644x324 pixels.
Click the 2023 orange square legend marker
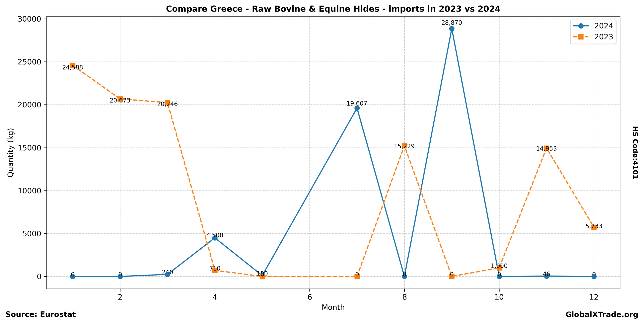click(x=581, y=37)
